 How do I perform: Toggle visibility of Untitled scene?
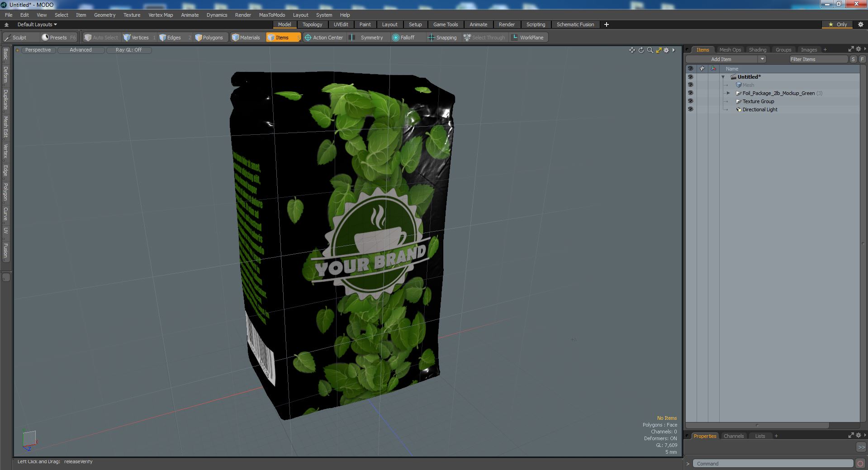690,77
